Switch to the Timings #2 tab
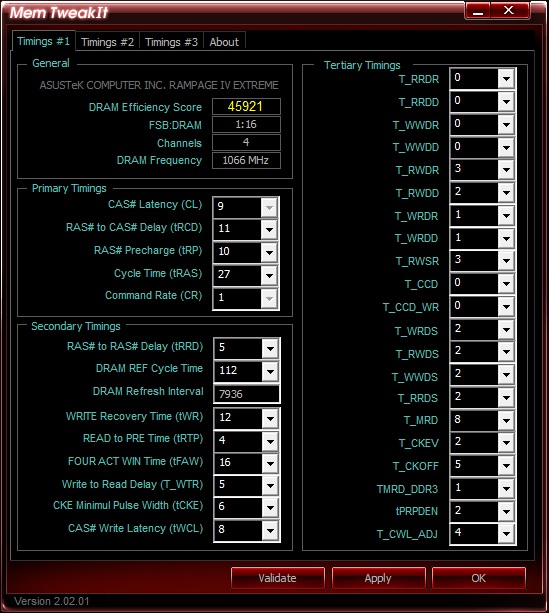The height and width of the screenshot is (613, 549). click(108, 42)
